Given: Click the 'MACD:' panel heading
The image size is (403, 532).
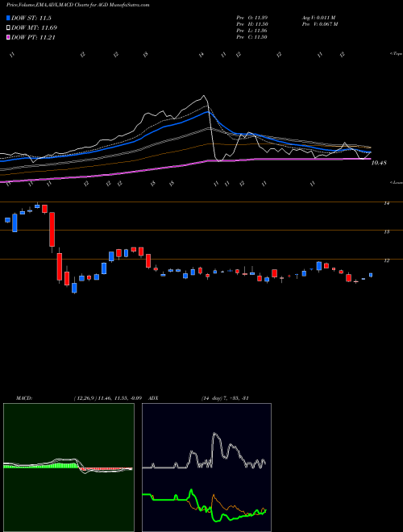Looking at the screenshot, I should click(23, 398).
